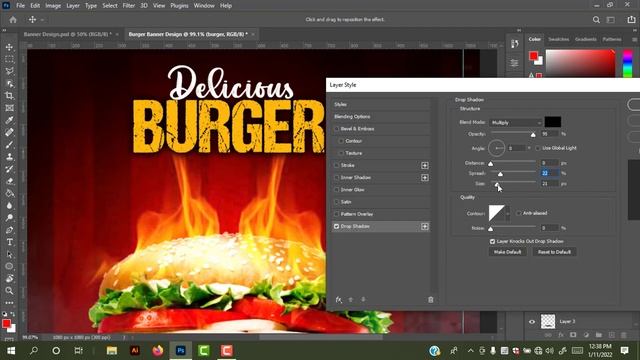Hide Layer 3 with its eye icon

click(x=532, y=322)
